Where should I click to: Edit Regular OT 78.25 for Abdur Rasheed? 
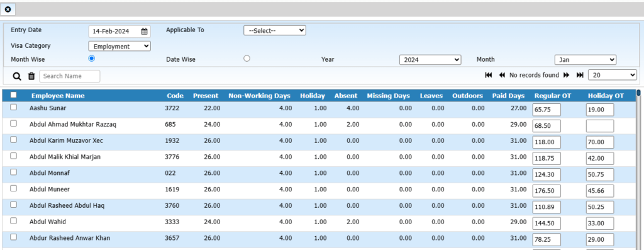tap(547, 240)
